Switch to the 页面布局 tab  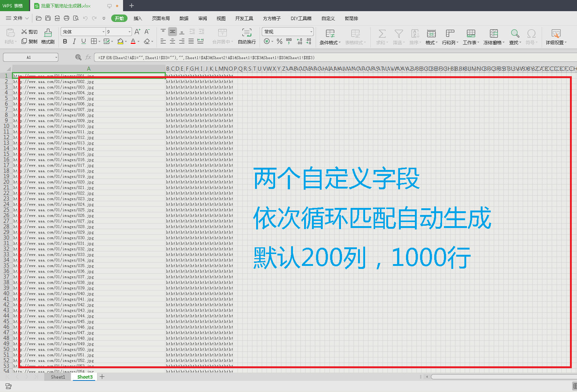coord(161,18)
